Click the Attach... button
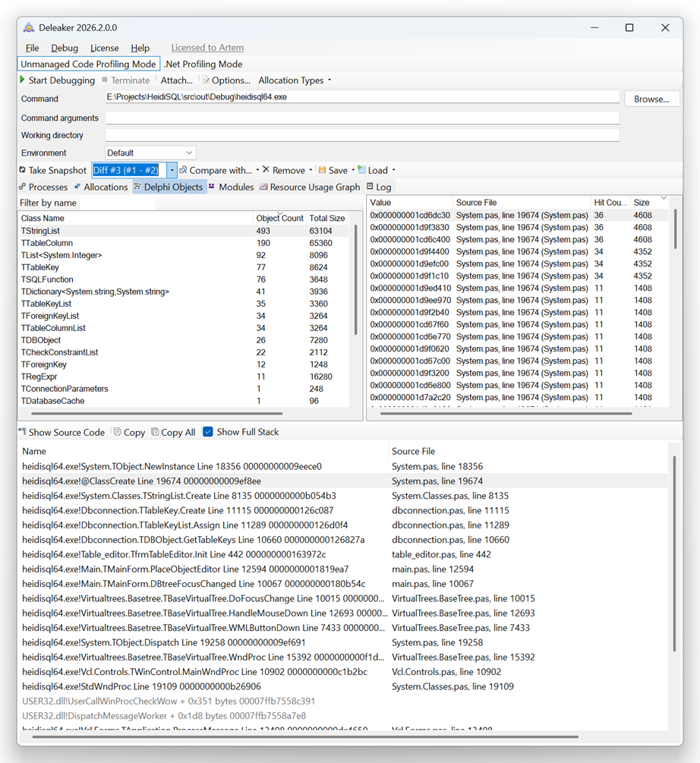 [x=177, y=80]
